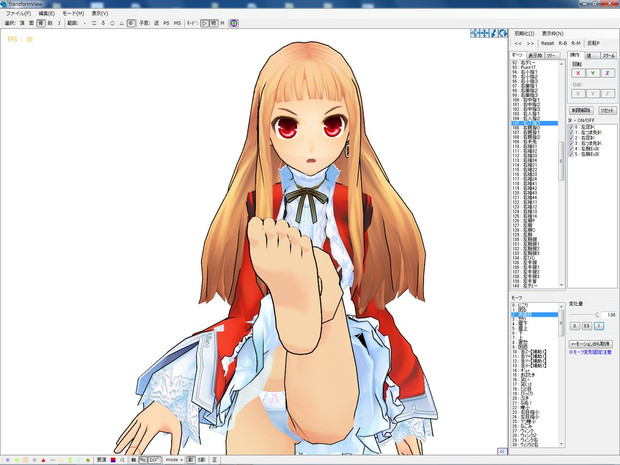The image size is (620, 465).
Task: Open the 表示枠(W) menu in right panel
Action: (x=552, y=34)
